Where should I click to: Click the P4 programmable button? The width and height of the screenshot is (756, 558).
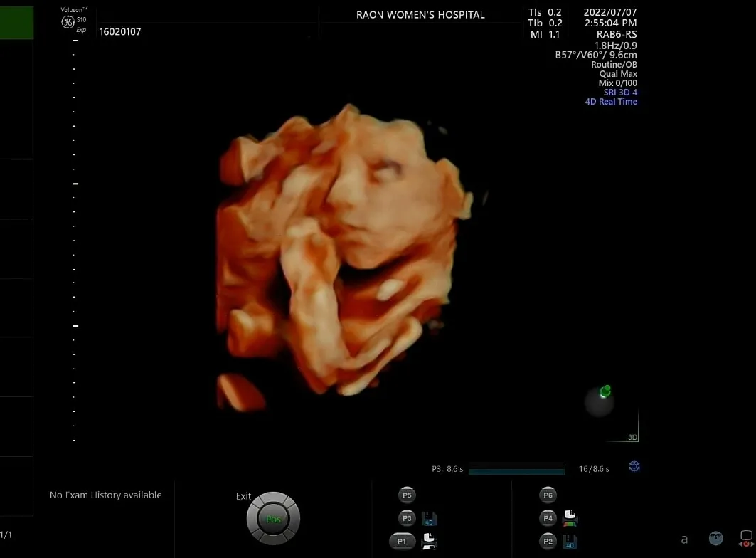pyautogui.click(x=548, y=518)
